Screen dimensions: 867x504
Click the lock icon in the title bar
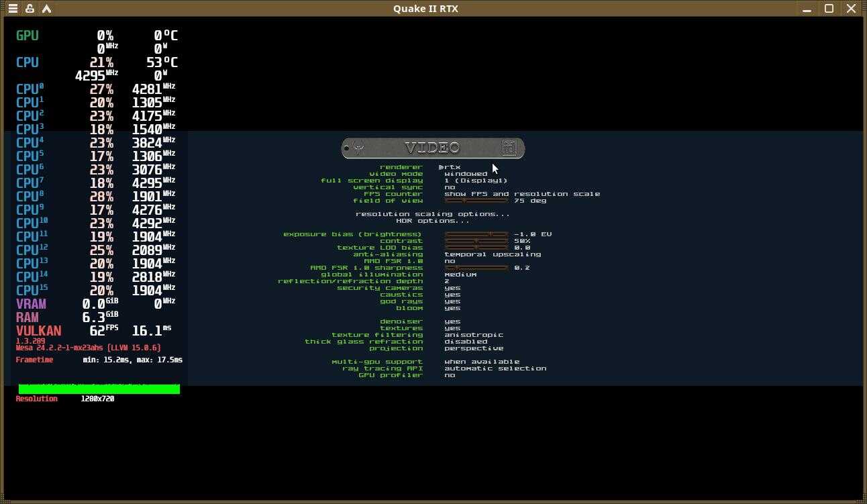pyautogui.click(x=30, y=9)
